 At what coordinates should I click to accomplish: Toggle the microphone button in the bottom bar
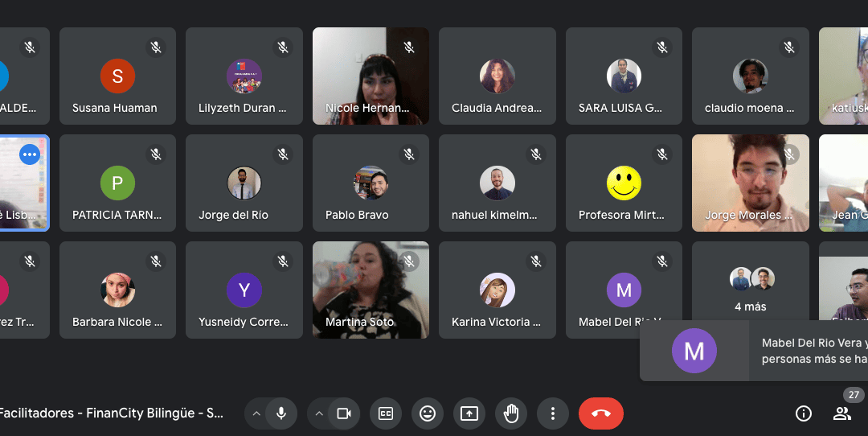point(281,413)
